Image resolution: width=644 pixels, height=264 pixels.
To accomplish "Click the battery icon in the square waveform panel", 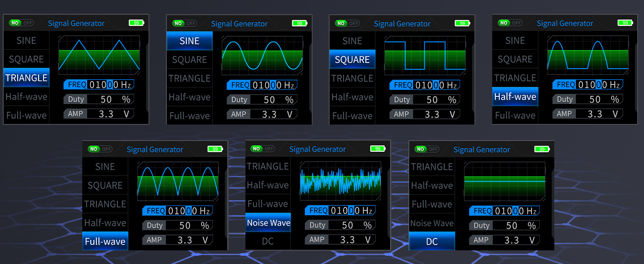I will (462, 23).
